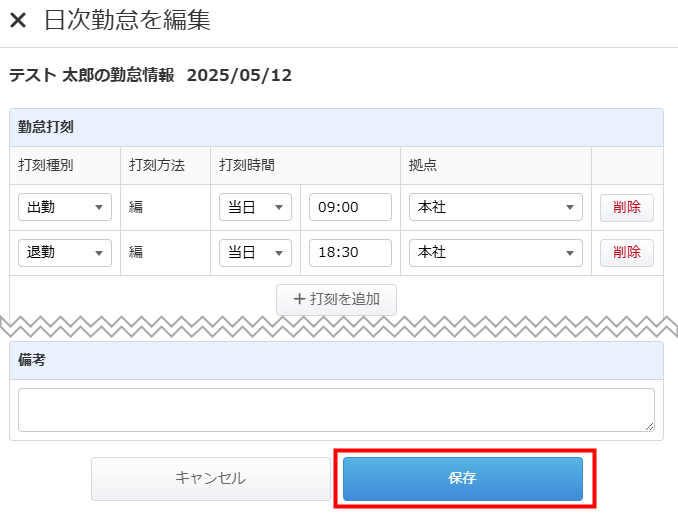
Task: Click the 打刻種別 column header
Action: pos(46,165)
